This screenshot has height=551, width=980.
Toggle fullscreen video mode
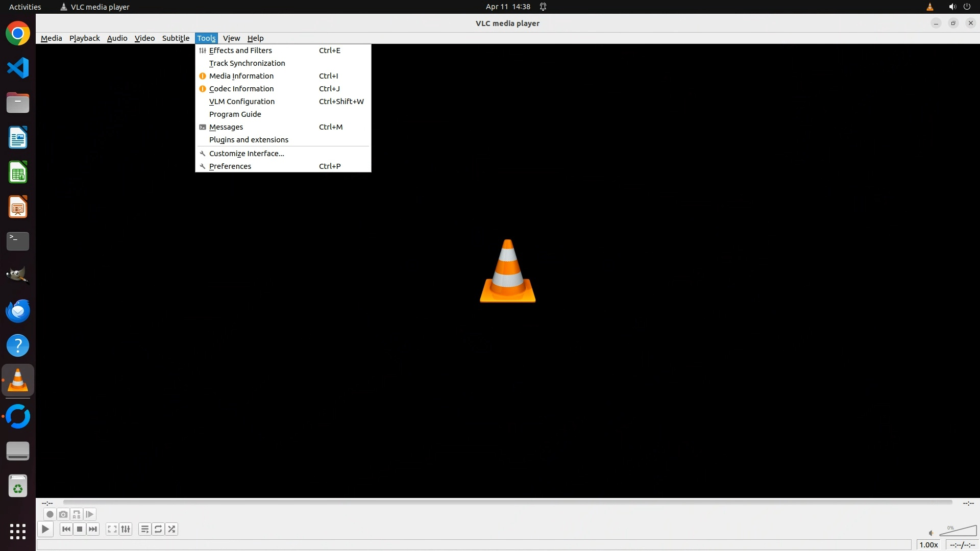tap(112, 529)
